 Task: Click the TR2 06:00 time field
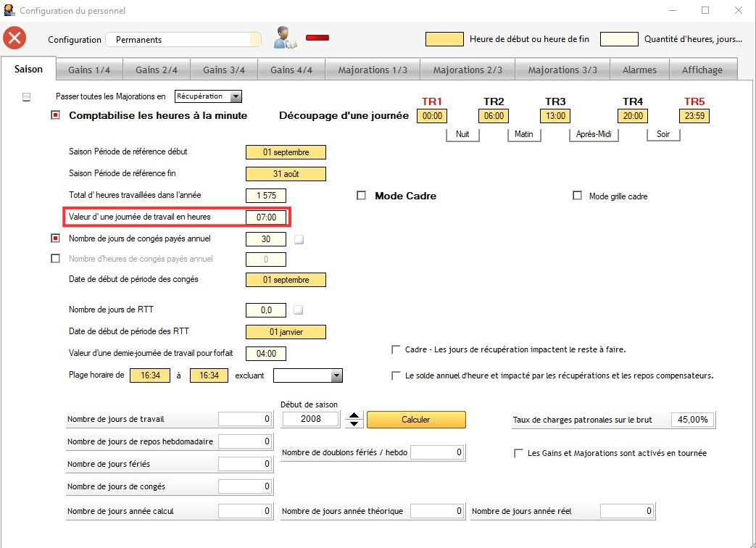[493, 116]
